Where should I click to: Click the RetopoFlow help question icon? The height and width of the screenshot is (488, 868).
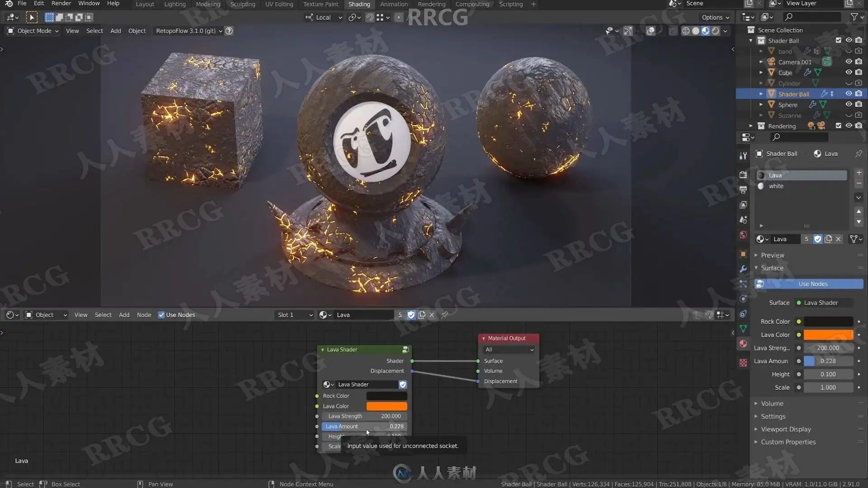[229, 31]
